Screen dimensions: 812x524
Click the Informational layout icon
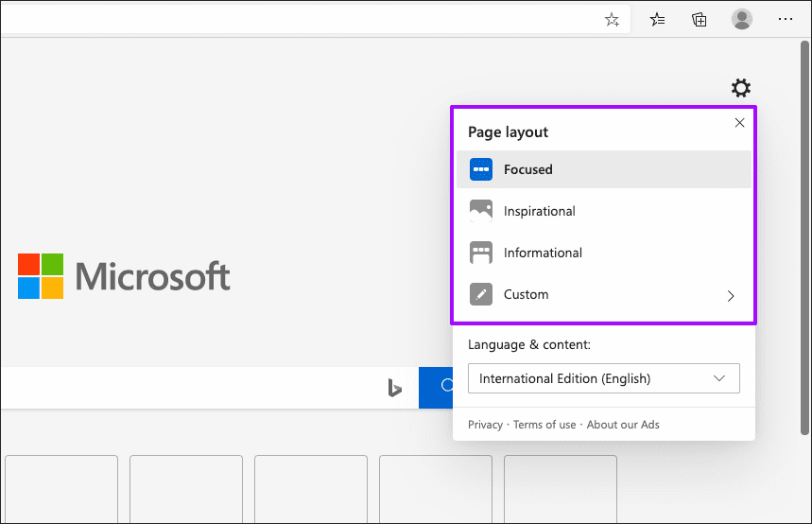(x=481, y=253)
